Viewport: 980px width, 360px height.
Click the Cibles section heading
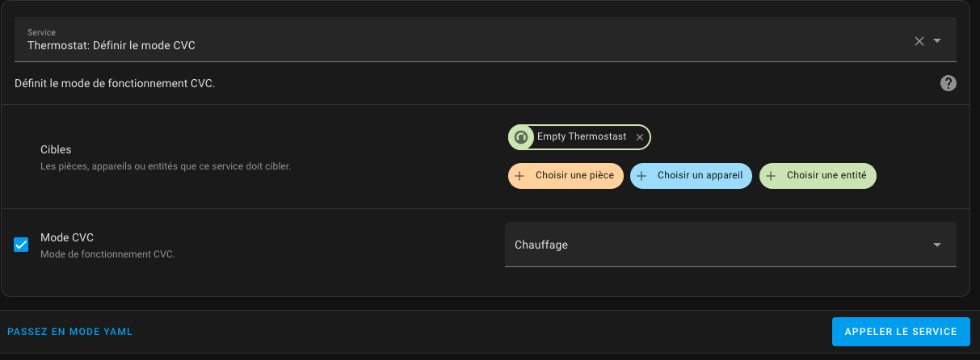click(56, 149)
